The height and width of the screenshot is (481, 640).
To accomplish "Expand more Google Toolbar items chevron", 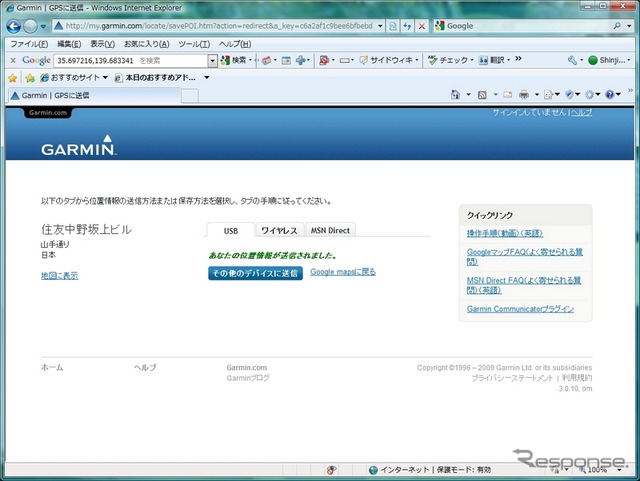I will 518,59.
